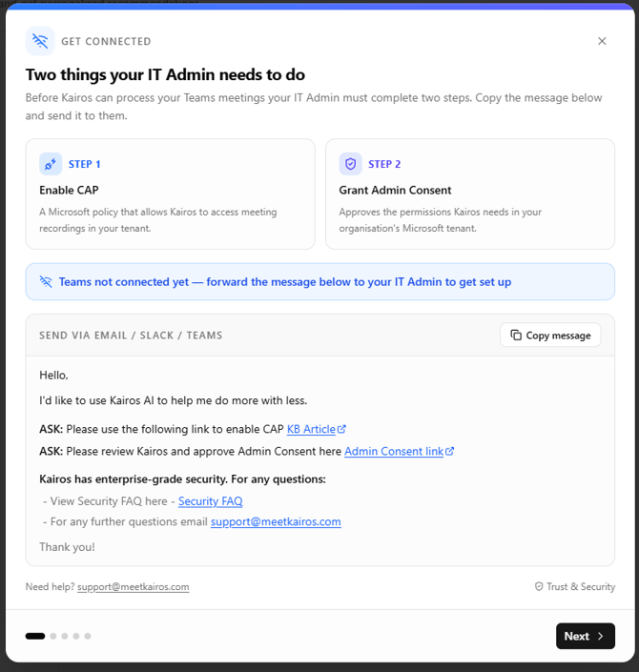The height and width of the screenshot is (672, 639).
Task: Jump to the last progress dot
Action: pos(88,636)
